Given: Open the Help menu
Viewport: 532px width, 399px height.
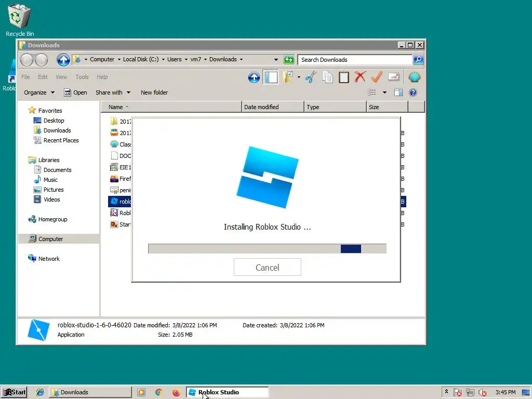Looking at the screenshot, I should pyautogui.click(x=102, y=77).
